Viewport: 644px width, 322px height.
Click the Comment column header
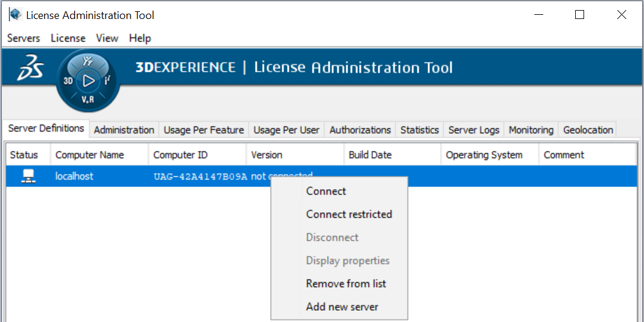click(588, 155)
